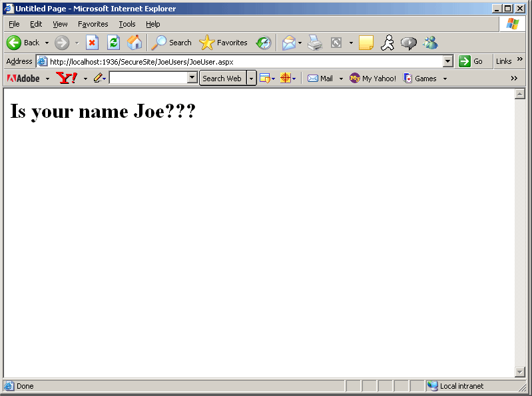Click the yellow note icon in toolbar
This screenshot has width=532, height=396.
coord(366,43)
